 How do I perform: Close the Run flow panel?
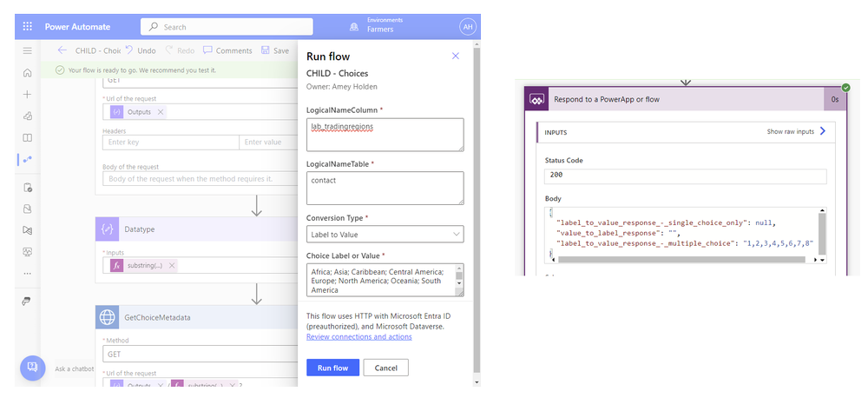point(456,56)
